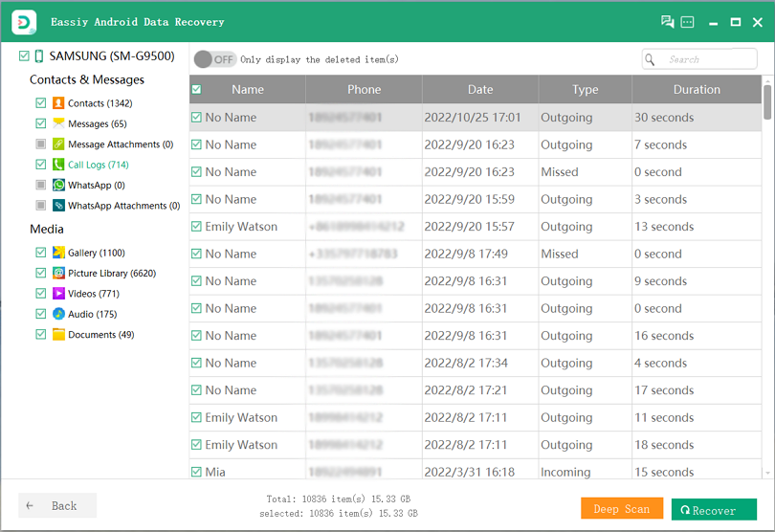Image resolution: width=775 pixels, height=532 pixels.
Task: Uncheck the Audio (175) checkbox
Action: 40,314
